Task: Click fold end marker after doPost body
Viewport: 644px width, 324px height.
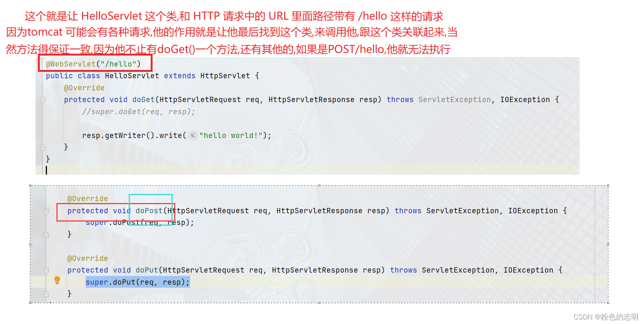Action: coord(46,234)
